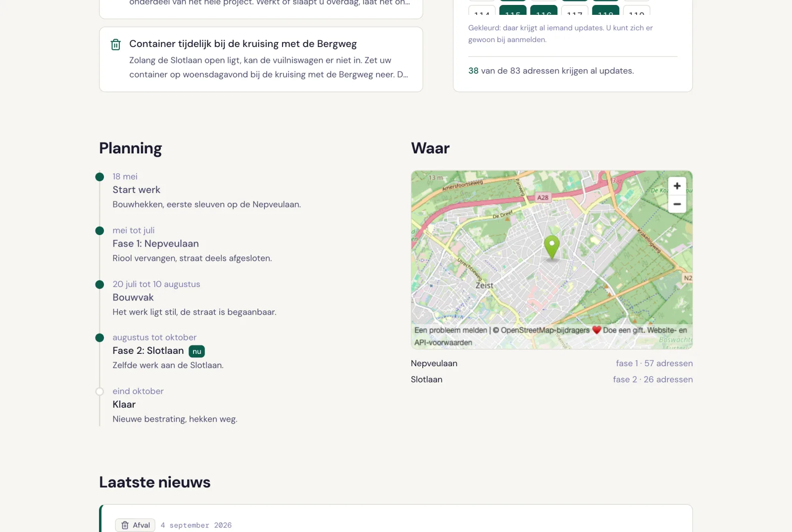Select the '20 juli tot 10 augustus' timeline dot
This screenshot has height=532, width=792.
[99, 285]
